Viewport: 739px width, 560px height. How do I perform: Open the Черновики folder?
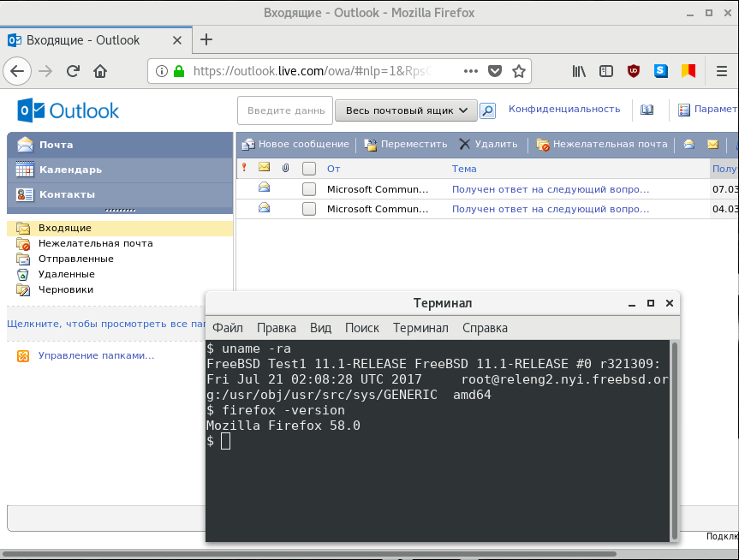(x=66, y=290)
